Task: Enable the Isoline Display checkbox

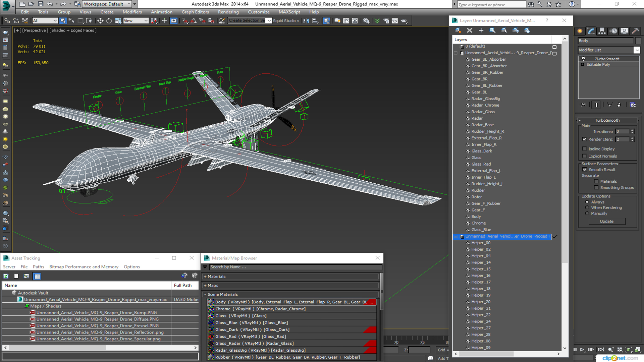Action: click(x=584, y=149)
